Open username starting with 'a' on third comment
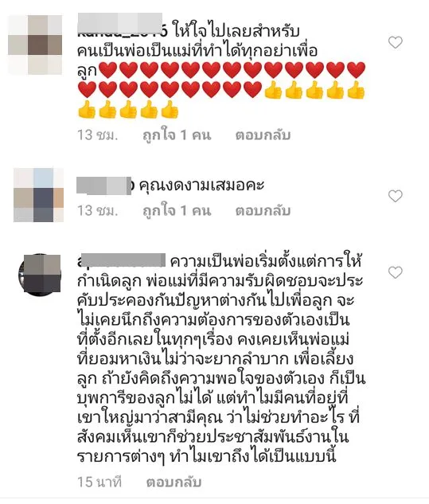The height and width of the screenshot is (504, 429). pos(121,260)
